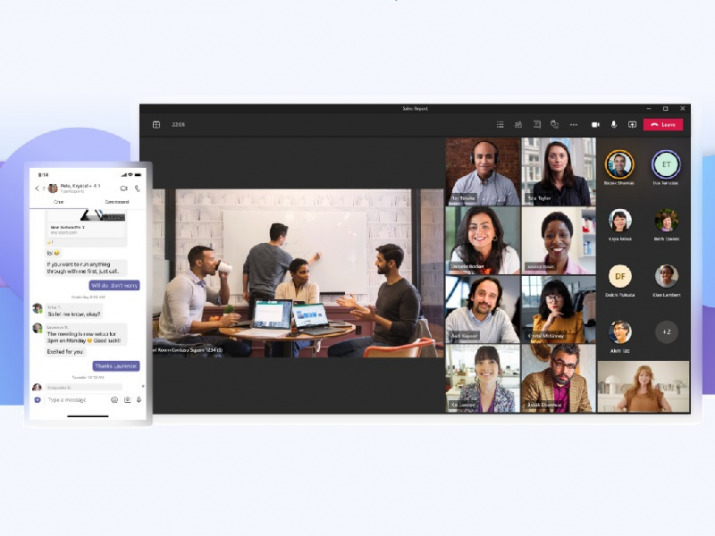Screen dimensions: 715x536
Task: Select woman in pink shirt video tile
Action: click(559, 240)
